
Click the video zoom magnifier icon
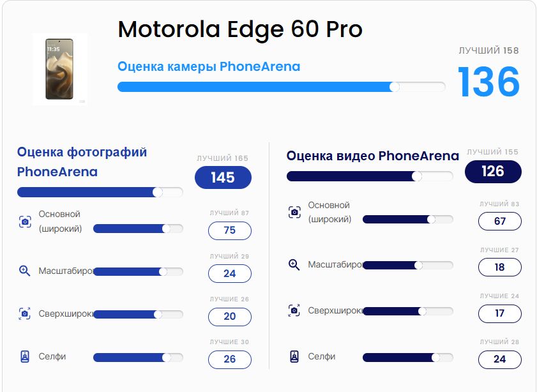pos(294,264)
